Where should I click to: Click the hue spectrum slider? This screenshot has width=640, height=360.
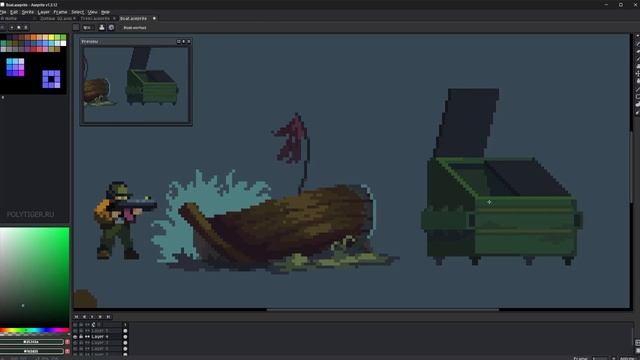pyautogui.click(x=34, y=330)
